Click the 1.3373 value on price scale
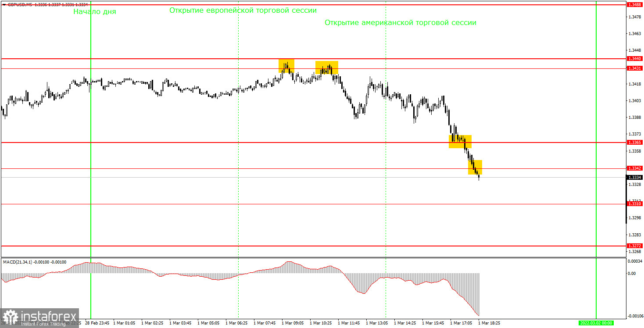Screen dimensions: 644x328 [x=634, y=134]
